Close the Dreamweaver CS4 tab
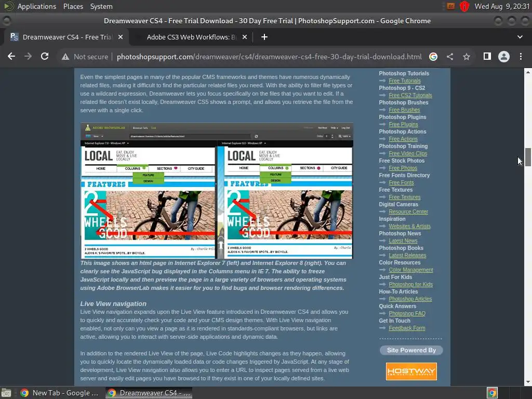 (121, 37)
